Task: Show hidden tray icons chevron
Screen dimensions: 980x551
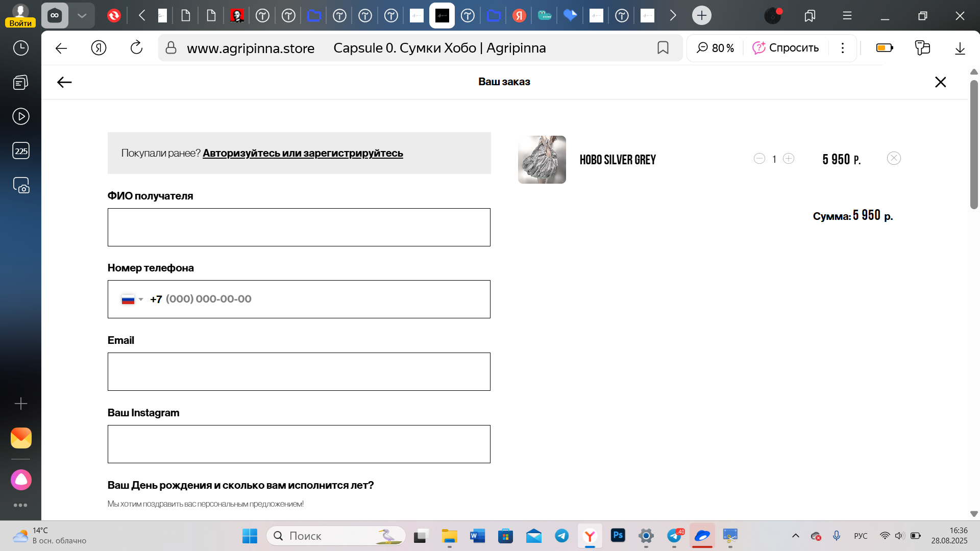Action: point(795,536)
